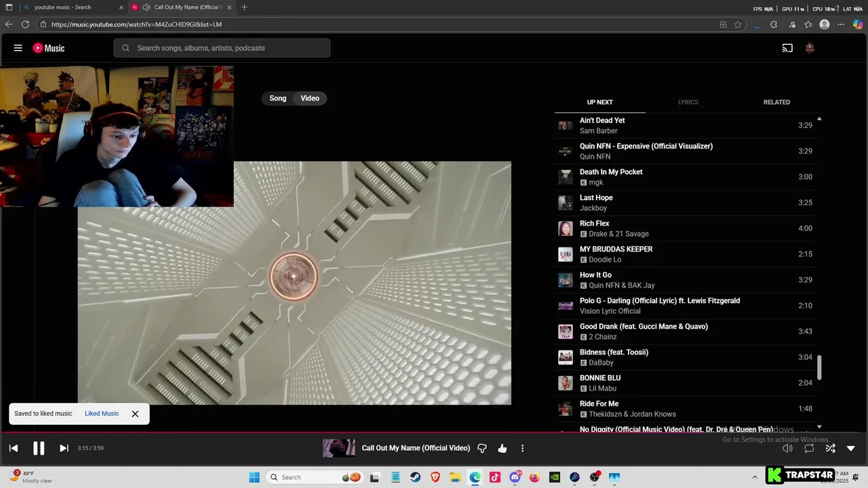Image resolution: width=868 pixels, height=488 pixels.
Task: Show hidden system tray icons
Action: 755,477
